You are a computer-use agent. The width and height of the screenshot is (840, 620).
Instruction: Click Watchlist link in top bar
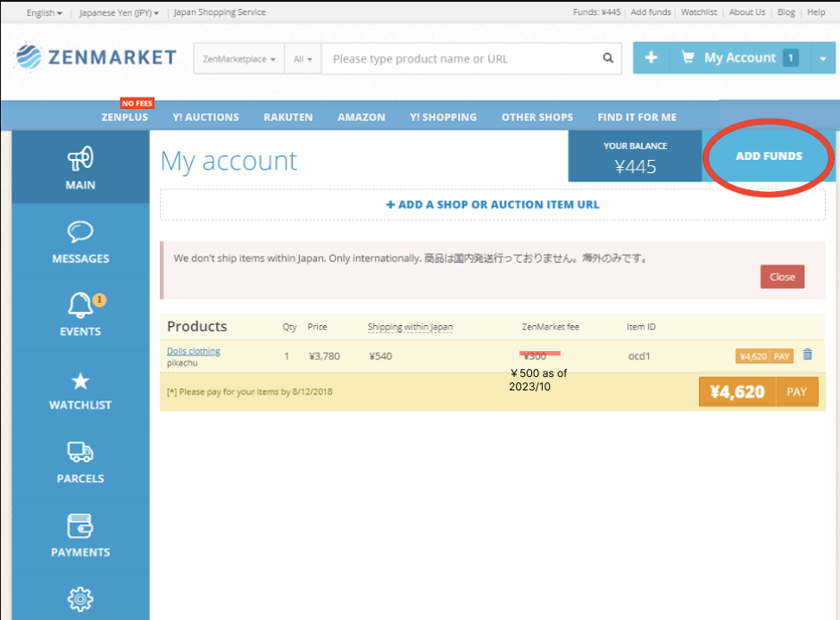(x=699, y=12)
